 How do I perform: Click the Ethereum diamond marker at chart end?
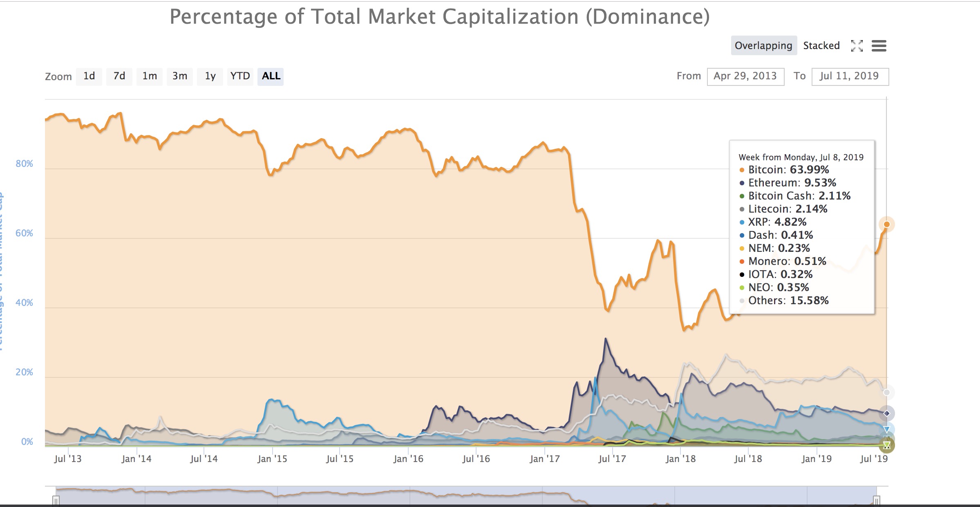(x=886, y=413)
